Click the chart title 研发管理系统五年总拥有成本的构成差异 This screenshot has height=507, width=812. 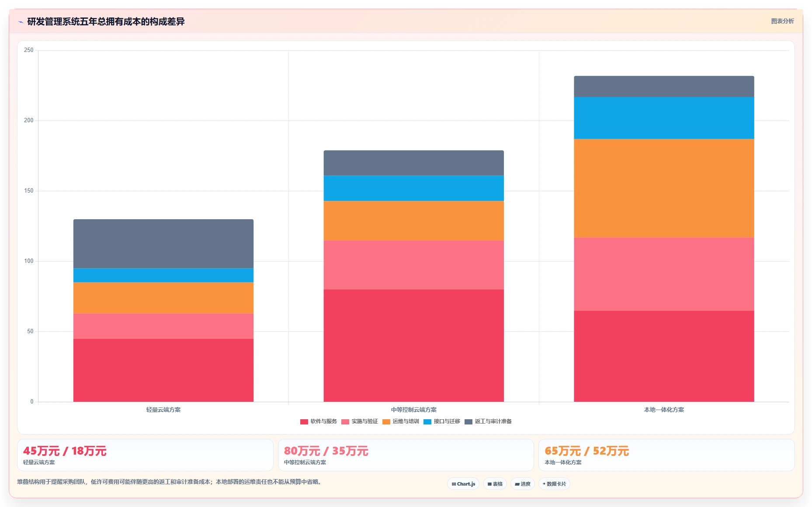(106, 21)
